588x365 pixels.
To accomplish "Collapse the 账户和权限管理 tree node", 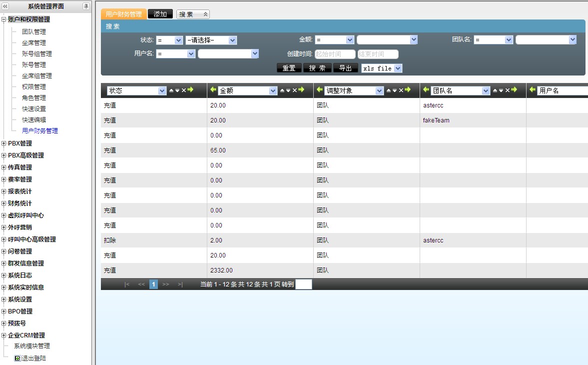I will point(4,19).
